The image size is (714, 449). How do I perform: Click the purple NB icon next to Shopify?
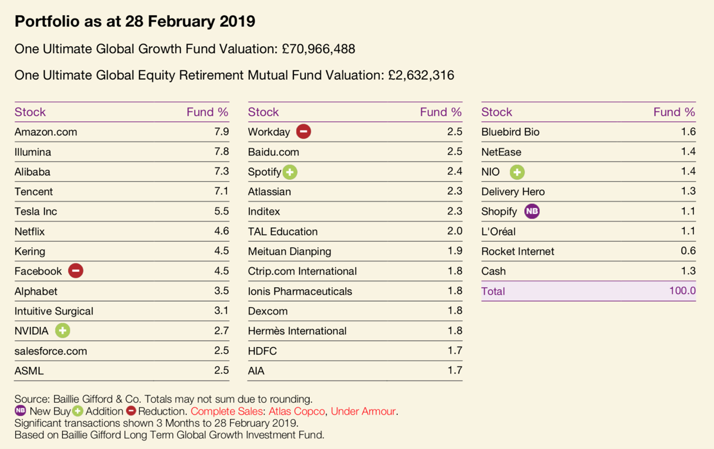pos(532,211)
